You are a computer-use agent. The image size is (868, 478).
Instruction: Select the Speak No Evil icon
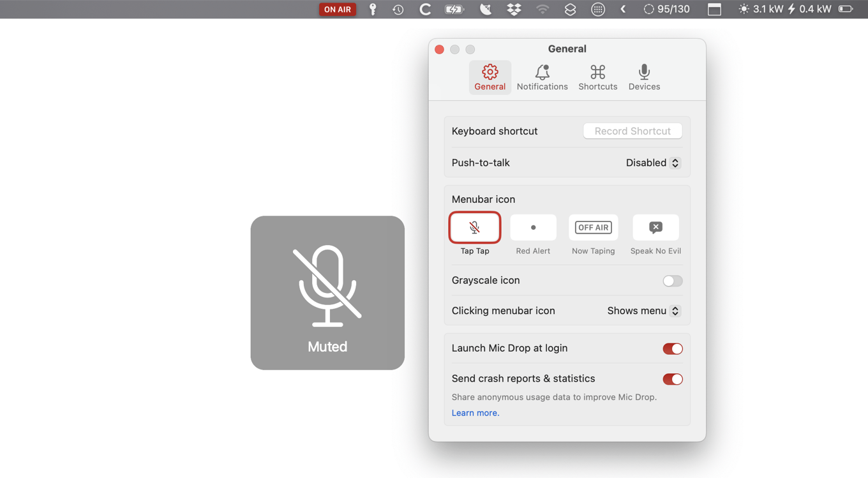pos(655,228)
